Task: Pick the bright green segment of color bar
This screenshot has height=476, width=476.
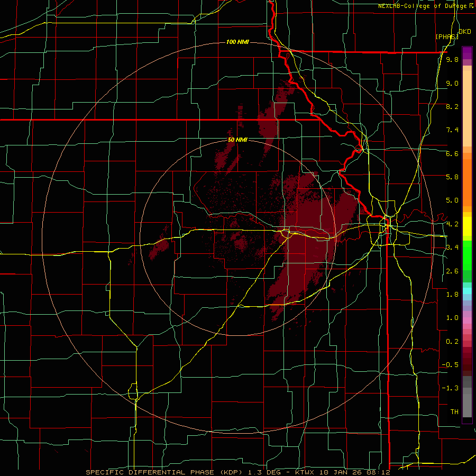Action: [x=467, y=255]
